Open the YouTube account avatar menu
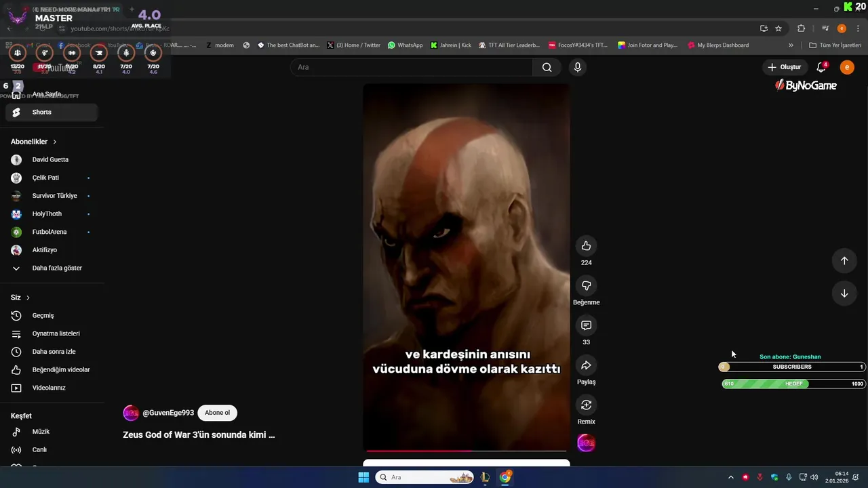The height and width of the screenshot is (488, 868). (847, 67)
